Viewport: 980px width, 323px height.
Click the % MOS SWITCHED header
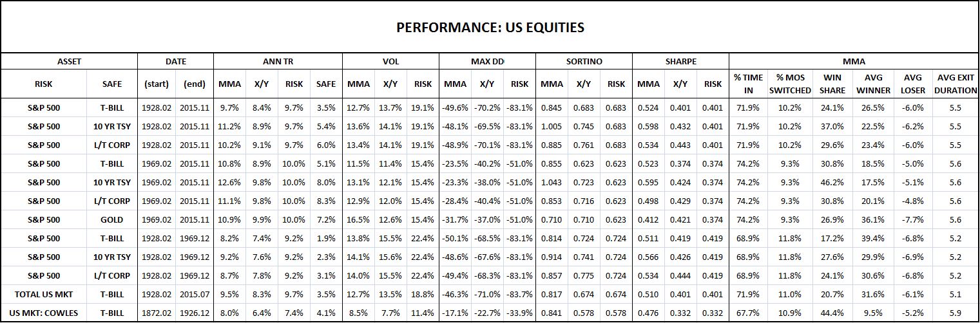point(790,84)
